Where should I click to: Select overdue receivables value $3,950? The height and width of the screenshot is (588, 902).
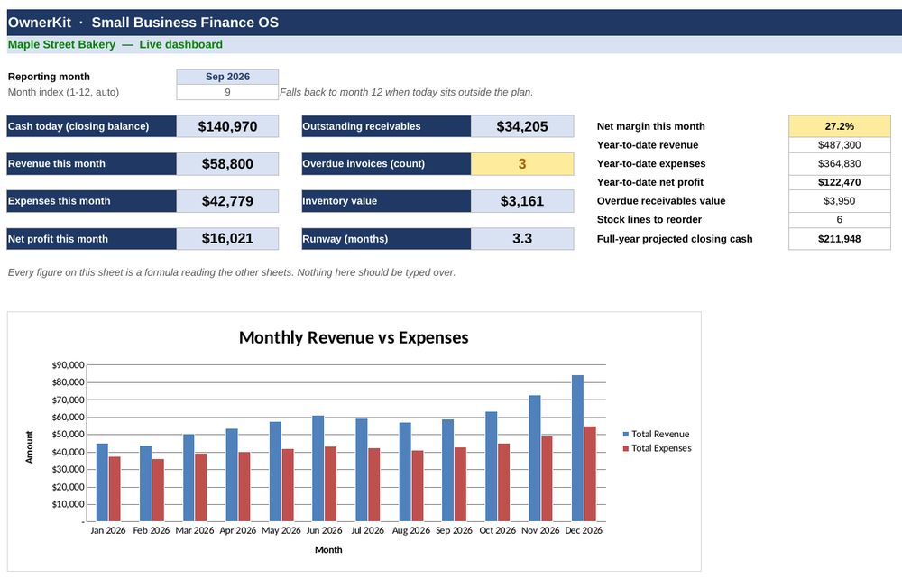839,201
